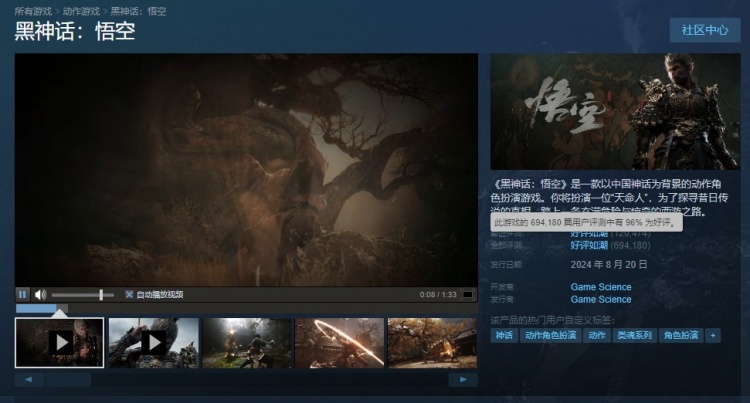Open the temple fight screenshot thumbnail
Image resolution: width=750 pixels, height=403 pixels.
pos(432,343)
